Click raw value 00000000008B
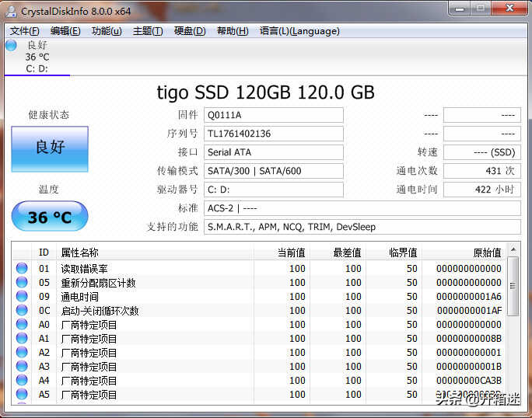The width and height of the screenshot is (532, 418). (469, 338)
